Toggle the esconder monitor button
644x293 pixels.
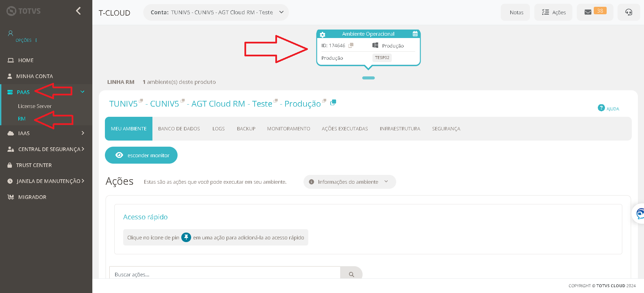click(x=141, y=155)
